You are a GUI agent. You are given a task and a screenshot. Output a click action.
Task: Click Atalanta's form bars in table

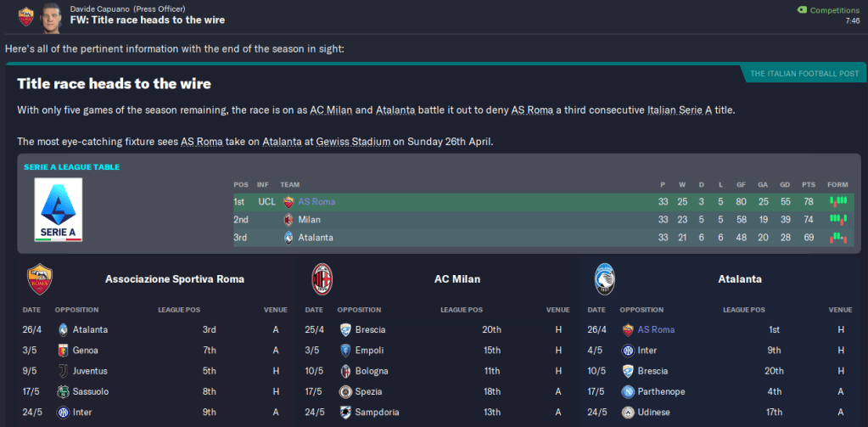pos(838,237)
